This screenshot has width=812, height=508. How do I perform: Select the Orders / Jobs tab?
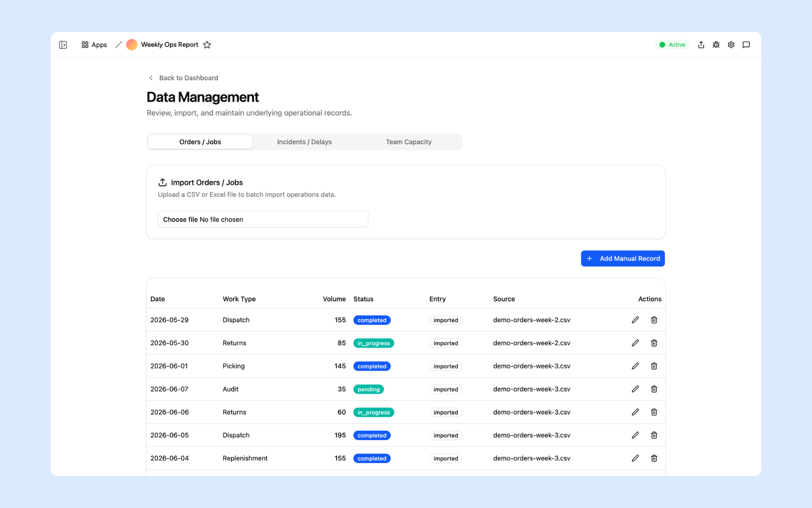pyautogui.click(x=200, y=142)
